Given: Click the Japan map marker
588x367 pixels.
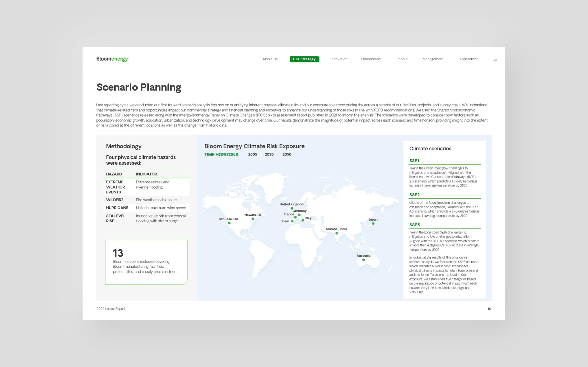Looking at the screenshot, I should 373,224.
